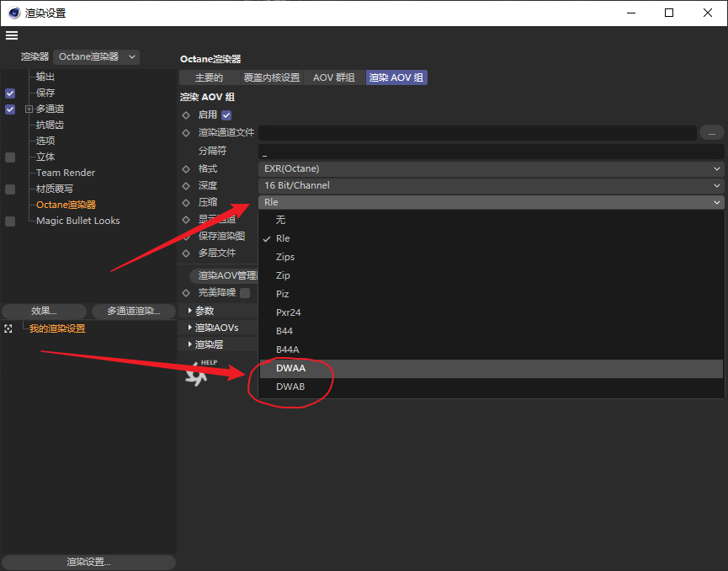Viewport: 728px width, 571px height.
Task: Click the keyframe diamond beside 启用
Action: [x=186, y=115]
